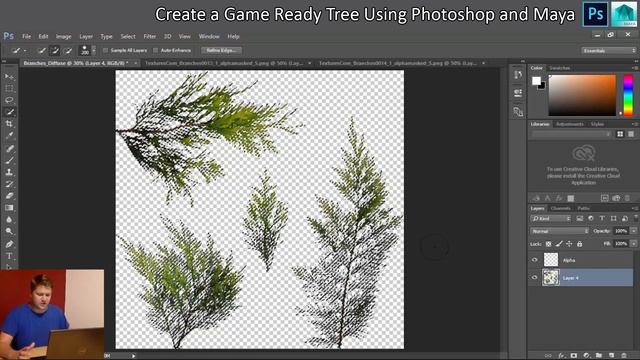
Task: Switch to the Styles tab
Action: tap(597, 124)
